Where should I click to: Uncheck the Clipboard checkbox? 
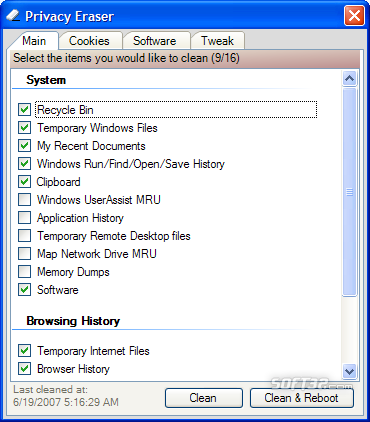tap(24, 182)
